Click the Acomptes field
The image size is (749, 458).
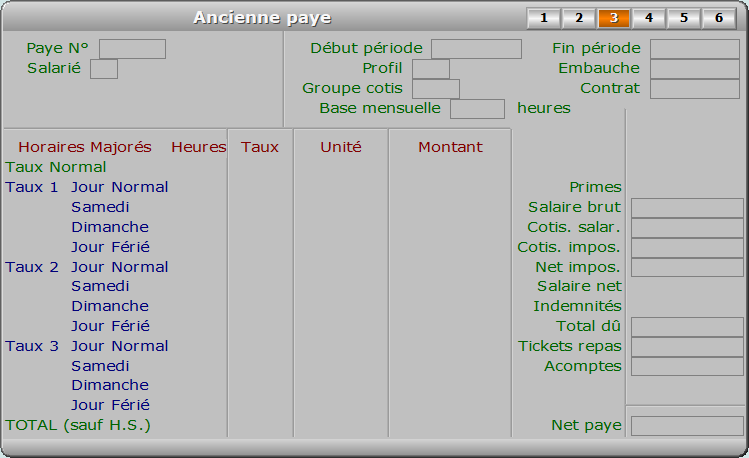pos(687,367)
